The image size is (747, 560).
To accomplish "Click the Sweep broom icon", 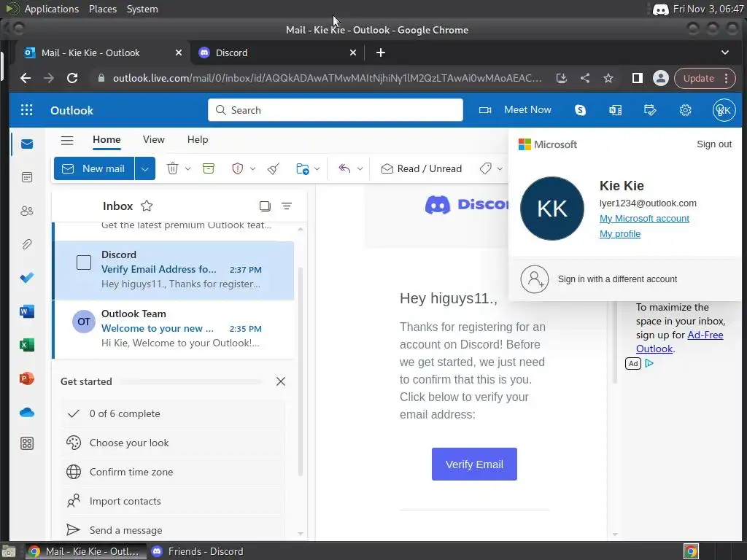I will click(274, 168).
